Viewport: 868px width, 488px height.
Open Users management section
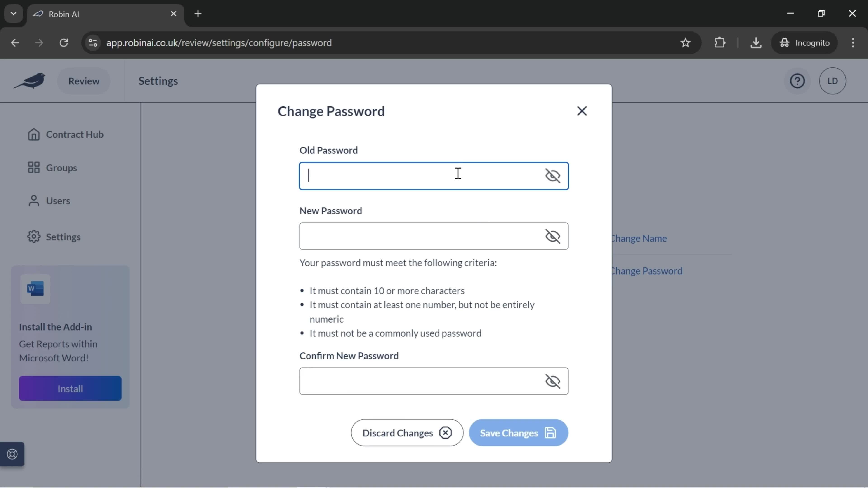pos(58,200)
